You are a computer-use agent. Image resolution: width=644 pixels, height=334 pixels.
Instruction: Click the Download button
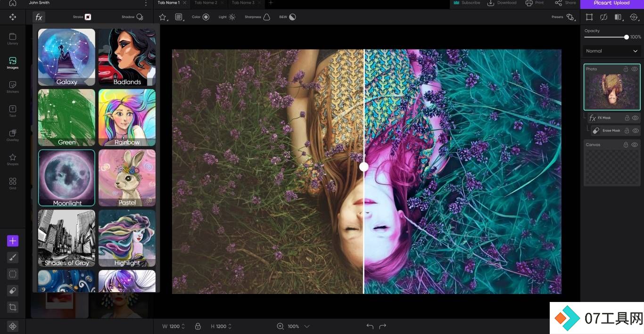pos(502,3)
